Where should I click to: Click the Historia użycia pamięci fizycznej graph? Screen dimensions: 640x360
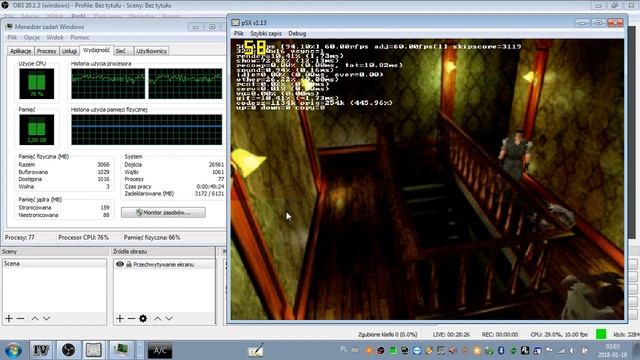147,130
